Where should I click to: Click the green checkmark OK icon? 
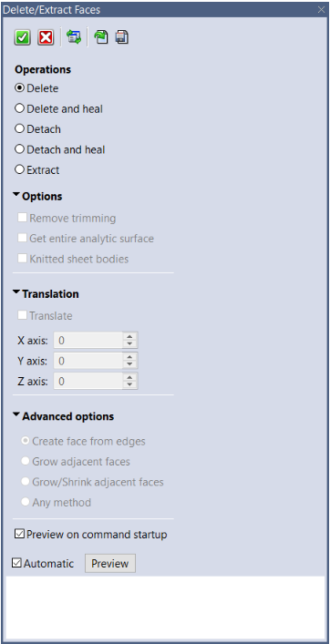(x=23, y=37)
